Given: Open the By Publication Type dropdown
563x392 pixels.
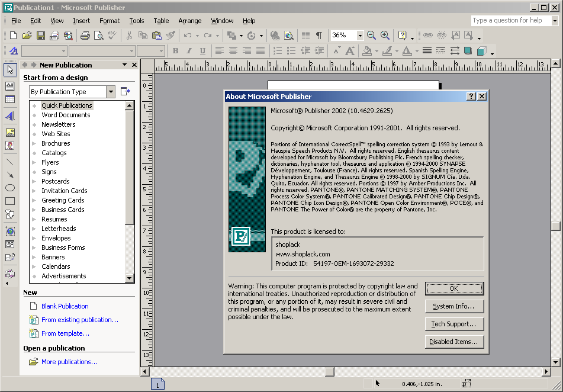Looking at the screenshot, I should 111,92.
